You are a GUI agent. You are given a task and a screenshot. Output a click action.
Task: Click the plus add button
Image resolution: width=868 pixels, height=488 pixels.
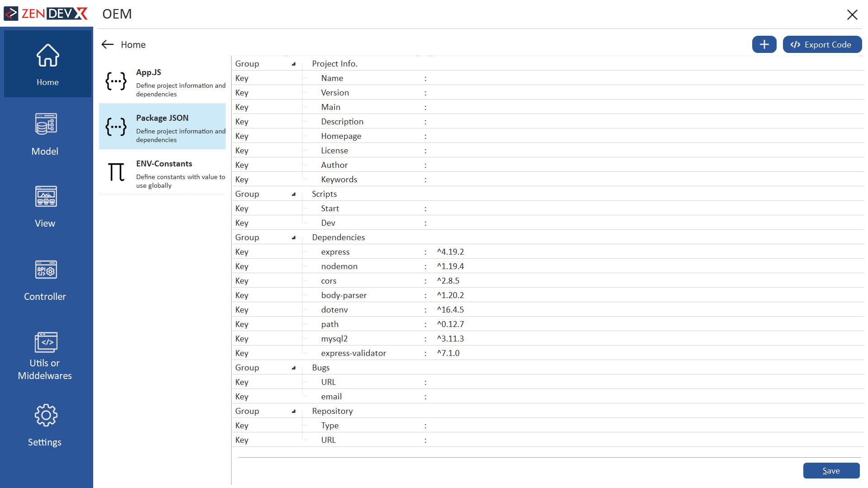764,44
